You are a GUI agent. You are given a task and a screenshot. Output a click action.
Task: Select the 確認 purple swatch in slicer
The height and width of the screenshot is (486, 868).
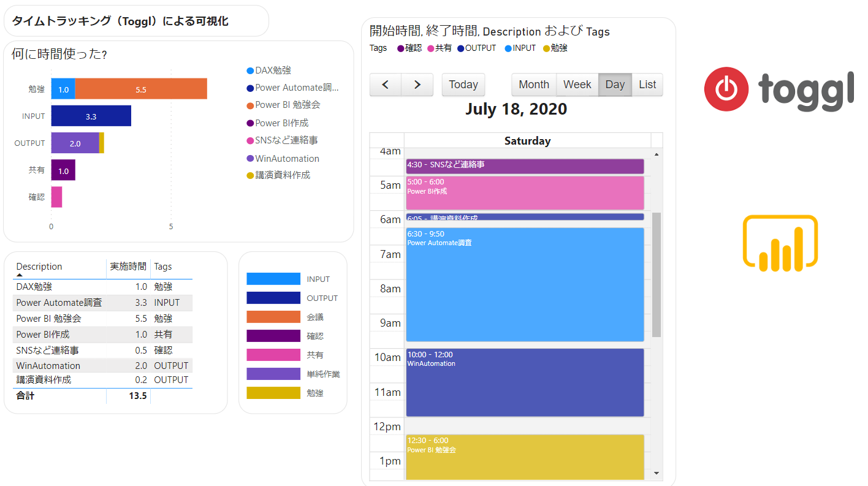coord(273,336)
